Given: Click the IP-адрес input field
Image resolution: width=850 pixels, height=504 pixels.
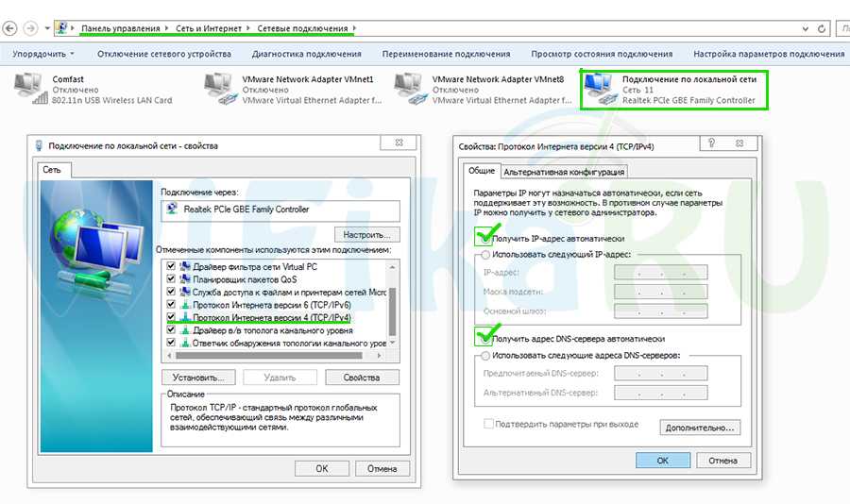Looking at the screenshot, I should 659,273.
